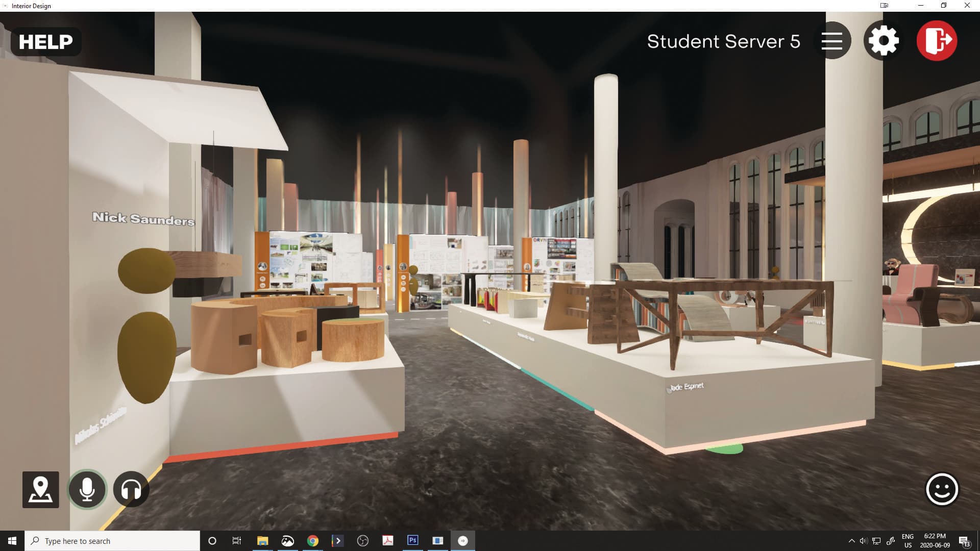Open the blue document app in taskbar
The height and width of the screenshot is (551, 980).
pos(437,541)
